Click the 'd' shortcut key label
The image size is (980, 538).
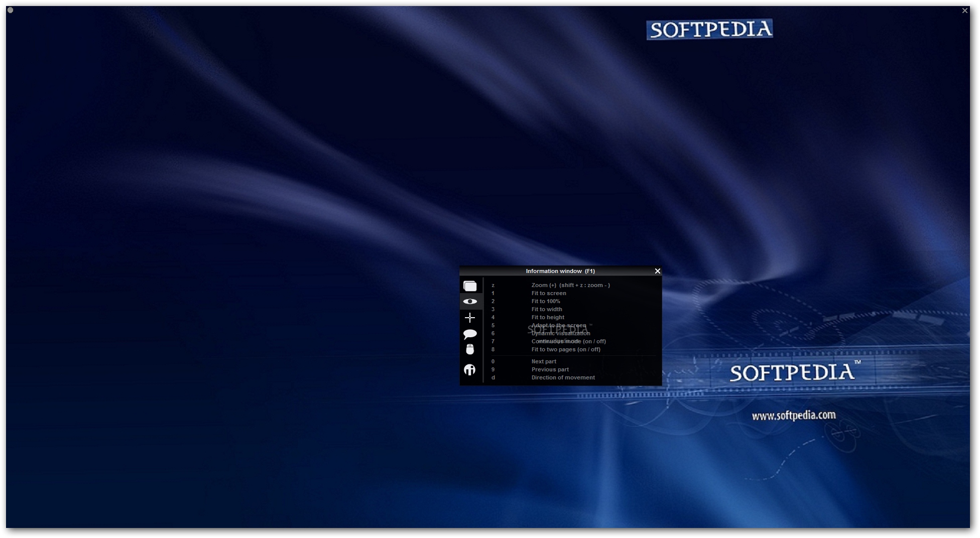[x=493, y=377]
